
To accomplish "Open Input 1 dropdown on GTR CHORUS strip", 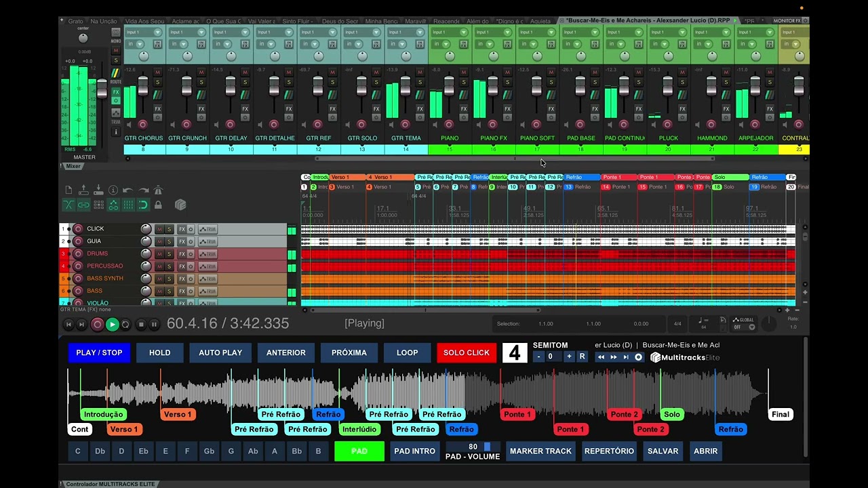I will tap(144, 32).
